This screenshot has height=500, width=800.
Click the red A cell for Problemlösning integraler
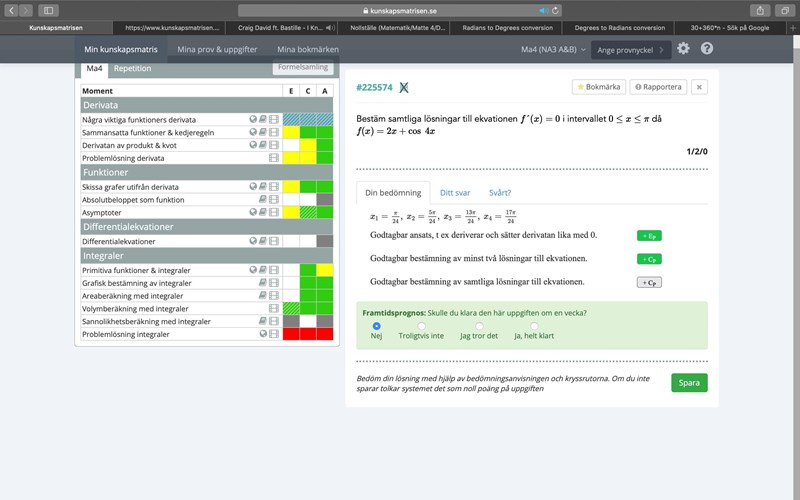(x=324, y=334)
